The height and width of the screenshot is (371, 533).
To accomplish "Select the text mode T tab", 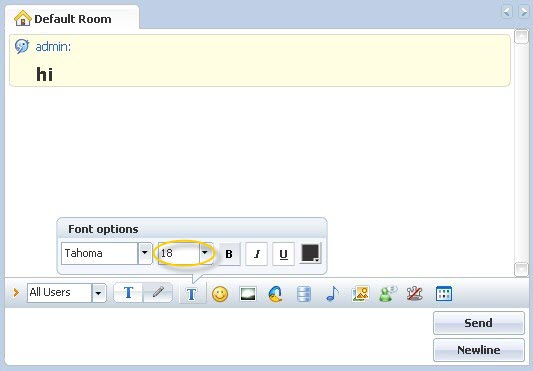I will point(128,292).
